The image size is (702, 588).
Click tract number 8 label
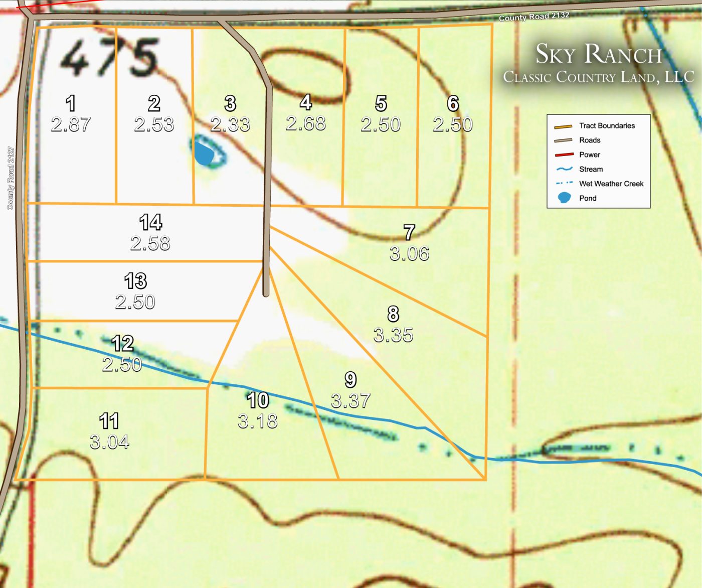[394, 314]
